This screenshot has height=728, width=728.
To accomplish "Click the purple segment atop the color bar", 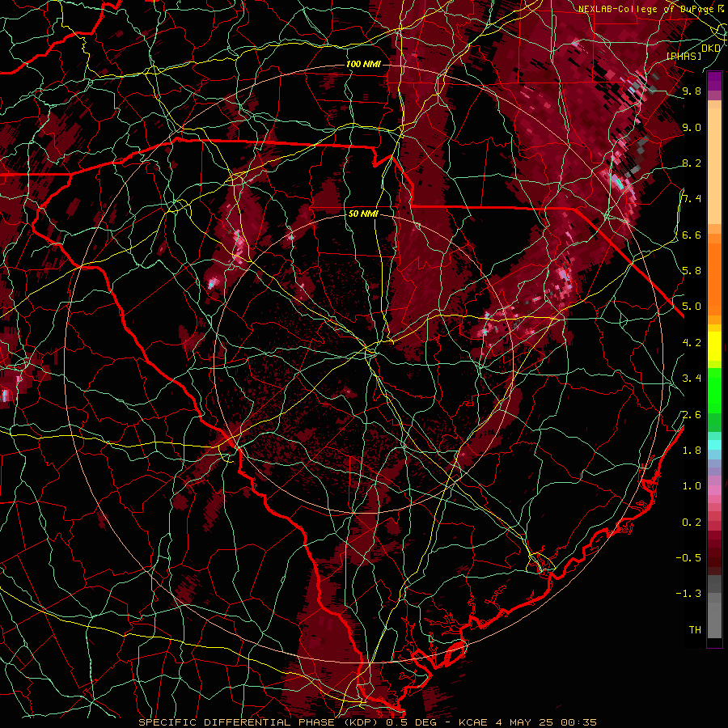I will tap(714, 81).
